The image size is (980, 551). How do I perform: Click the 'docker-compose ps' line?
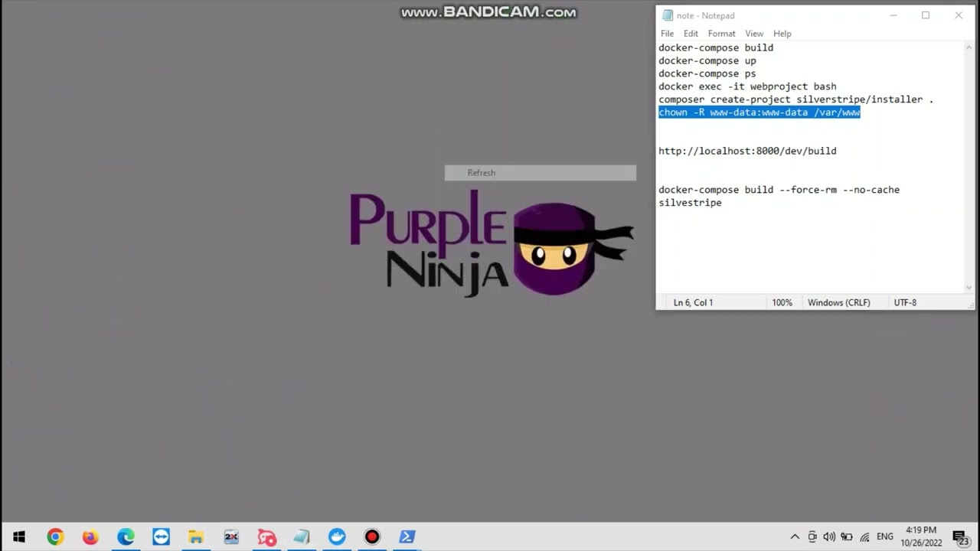(707, 73)
